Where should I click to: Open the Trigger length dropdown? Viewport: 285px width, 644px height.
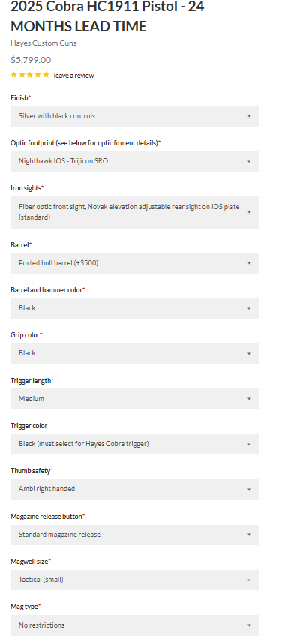point(135,399)
